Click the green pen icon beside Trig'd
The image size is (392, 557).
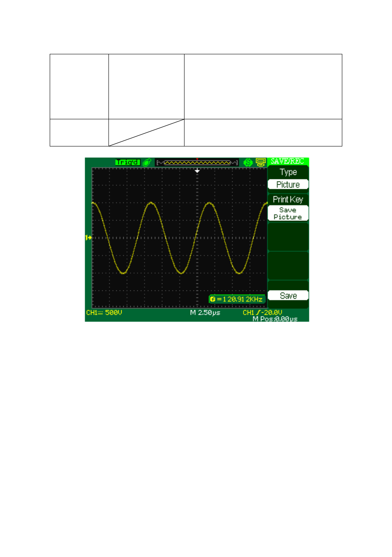click(147, 162)
